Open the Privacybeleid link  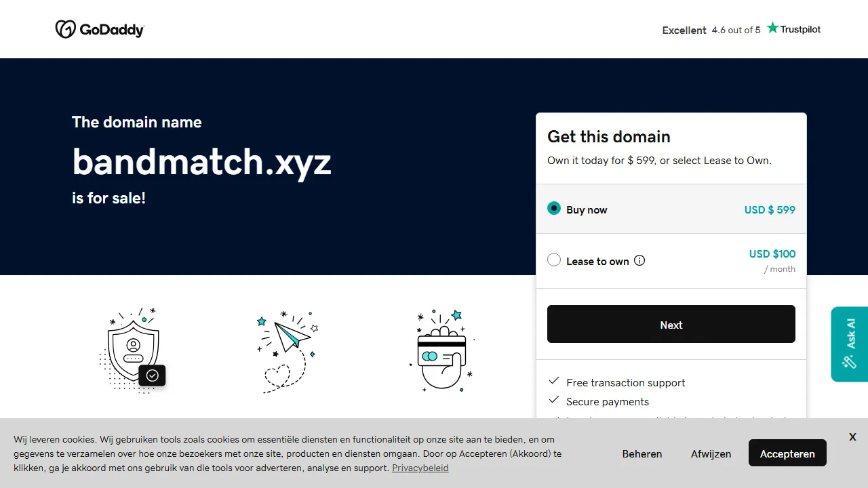point(420,468)
